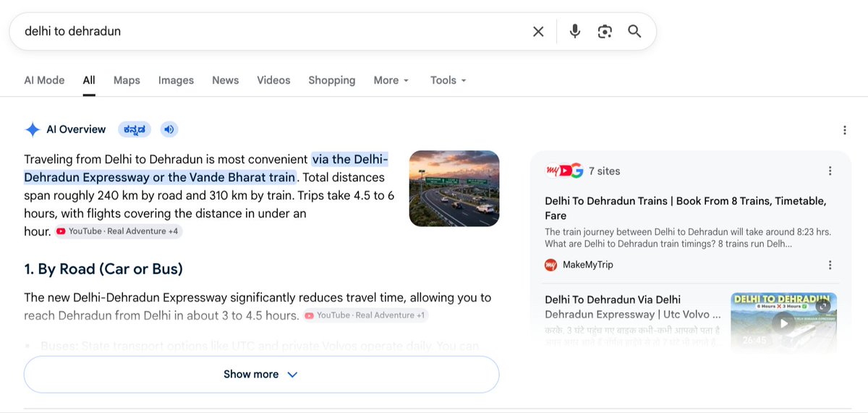Open YouTube Real Adventure +1 source chip
This screenshot has height=413, width=868.
click(x=365, y=315)
